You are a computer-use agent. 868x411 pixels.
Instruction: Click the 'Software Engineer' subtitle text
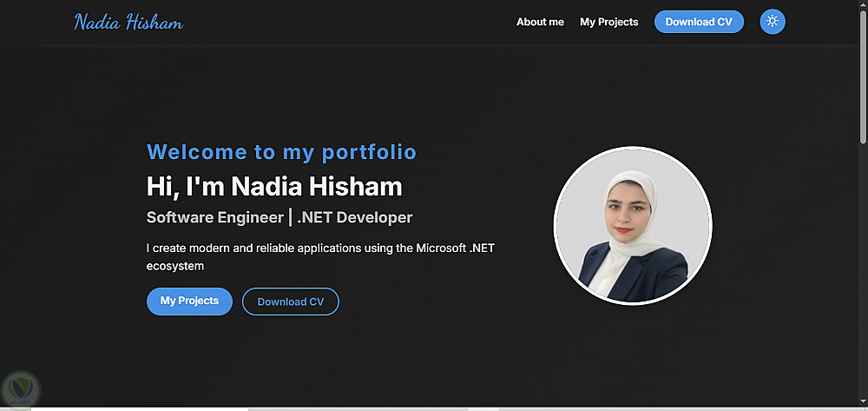[x=214, y=217]
